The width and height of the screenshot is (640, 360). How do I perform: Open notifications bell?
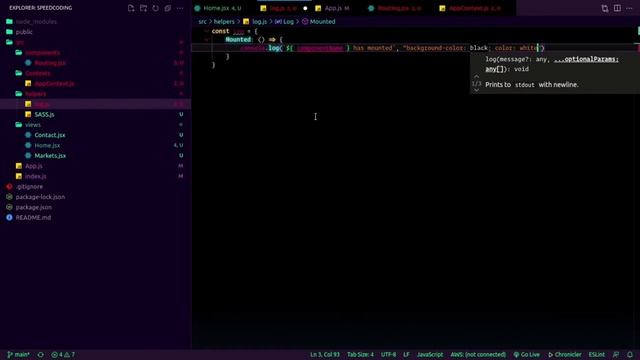tap(630, 355)
